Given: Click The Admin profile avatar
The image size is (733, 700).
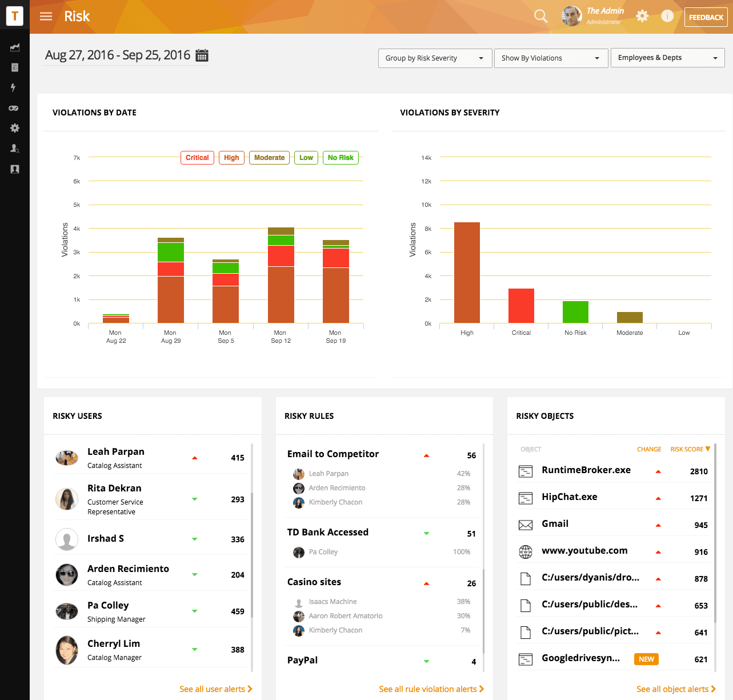Looking at the screenshot, I should (x=571, y=16).
